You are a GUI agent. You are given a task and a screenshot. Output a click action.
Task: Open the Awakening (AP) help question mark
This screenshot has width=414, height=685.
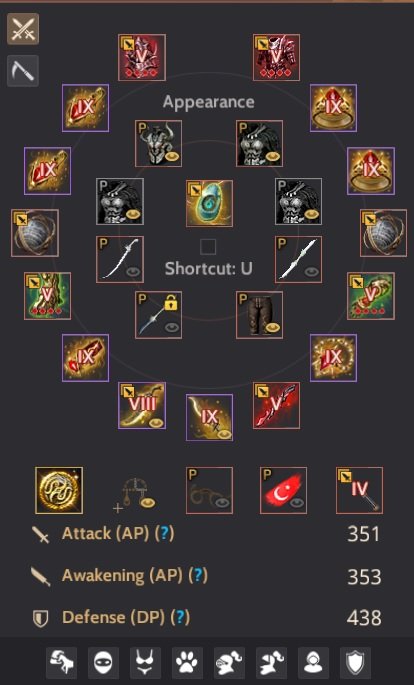coord(198,575)
